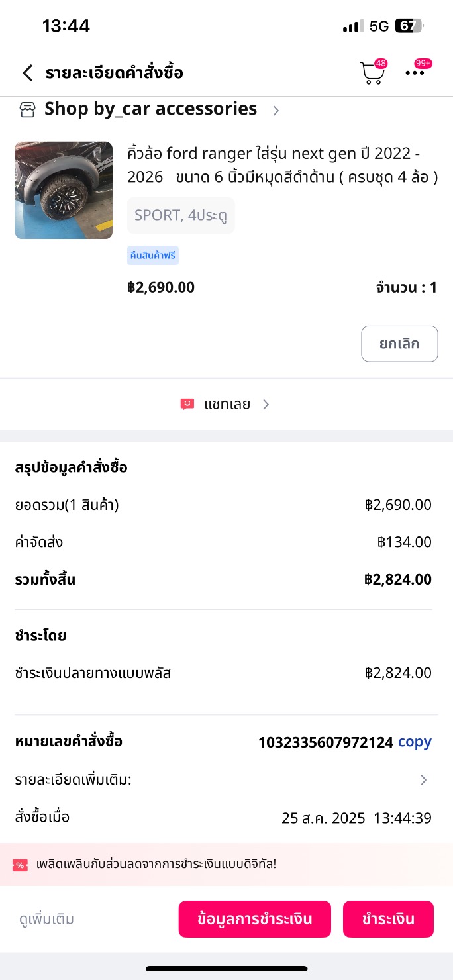
Task: Open the ดูเพิ่มเติม option
Action: (46, 919)
